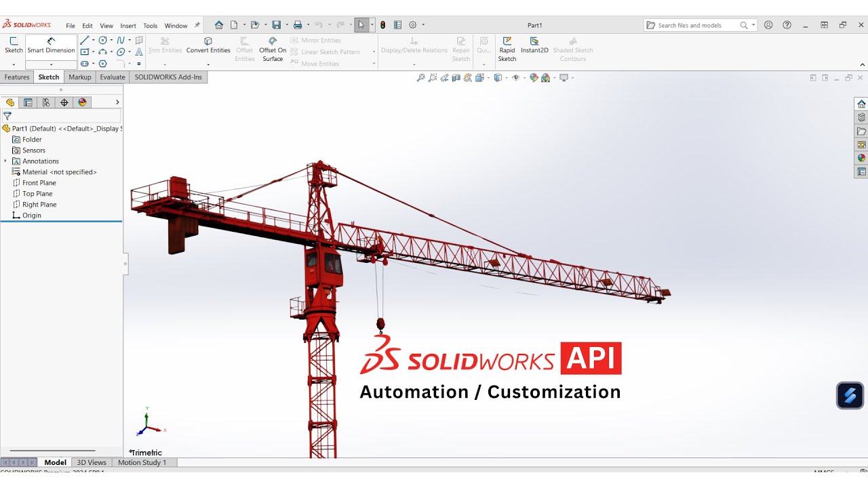Switch to the 3D Views tab
Image resolution: width=868 pixels, height=488 pixels.
point(92,462)
